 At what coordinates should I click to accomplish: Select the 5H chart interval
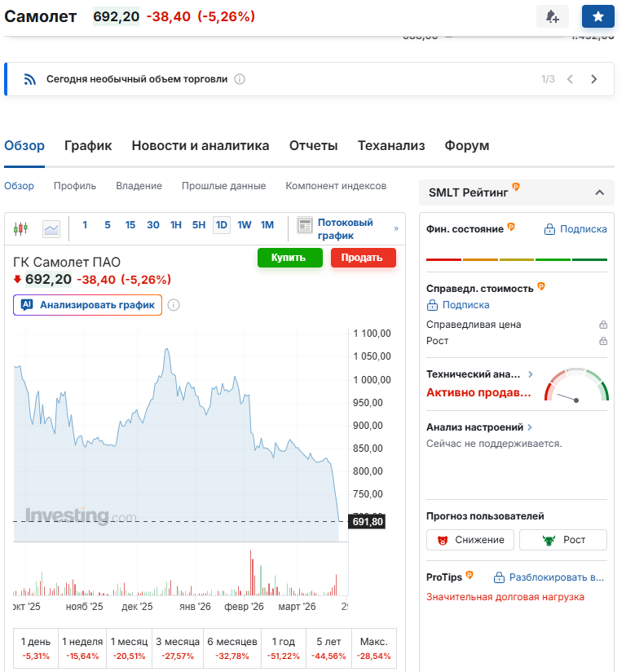coord(199,225)
